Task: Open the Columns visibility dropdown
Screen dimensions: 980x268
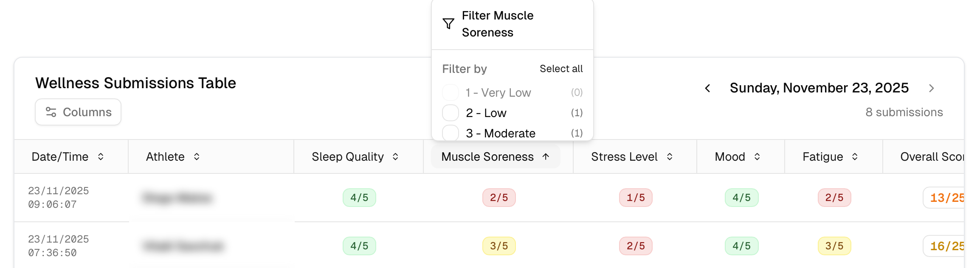Action: pyautogui.click(x=78, y=112)
